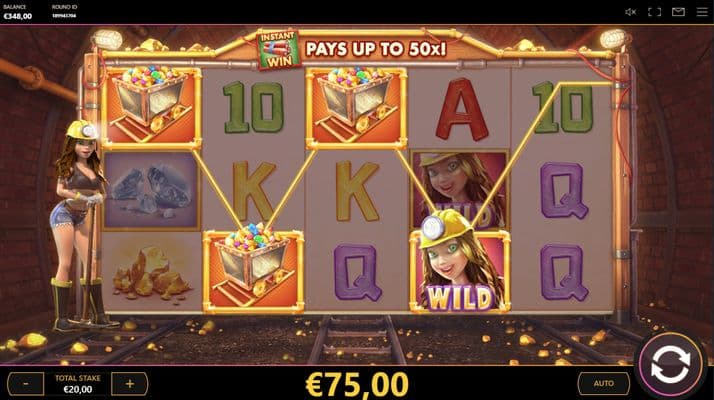Select the mine cart symbol on first reel
The width and height of the screenshot is (714, 400).
[151, 108]
